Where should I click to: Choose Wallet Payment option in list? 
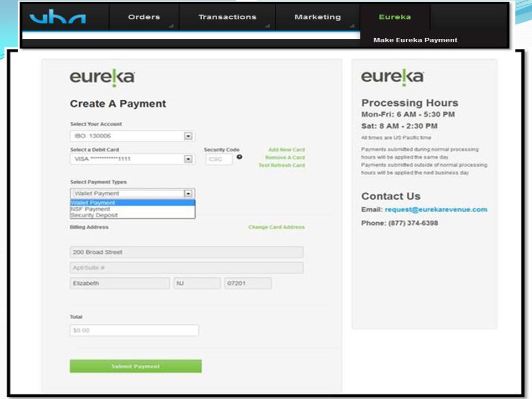coord(132,203)
